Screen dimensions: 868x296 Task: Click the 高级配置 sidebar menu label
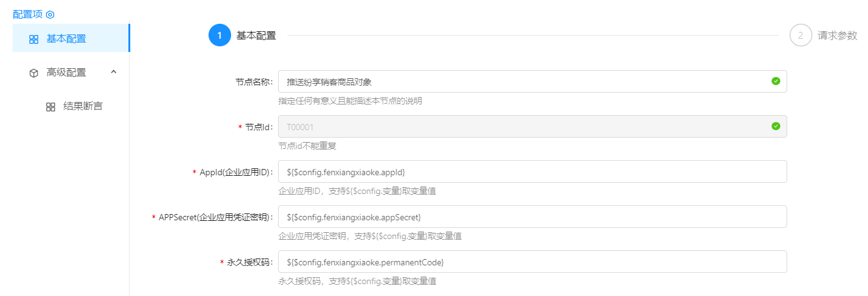coord(66,73)
